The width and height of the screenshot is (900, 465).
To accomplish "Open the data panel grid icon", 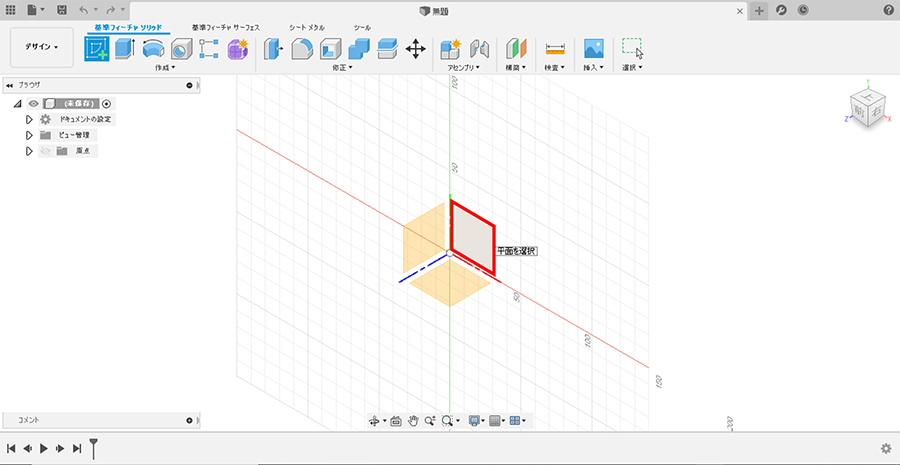I will point(10,10).
